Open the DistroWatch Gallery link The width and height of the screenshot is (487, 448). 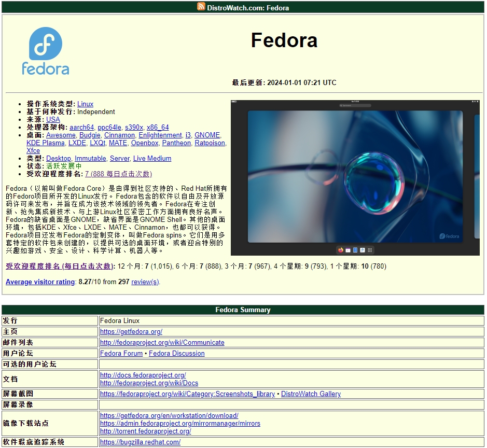click(x=311, y=394)
